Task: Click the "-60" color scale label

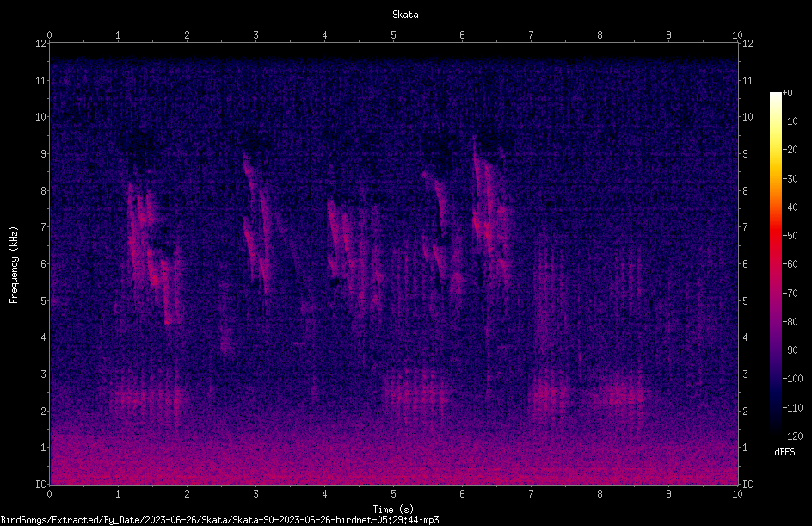Action: click(x=790, y=264)
